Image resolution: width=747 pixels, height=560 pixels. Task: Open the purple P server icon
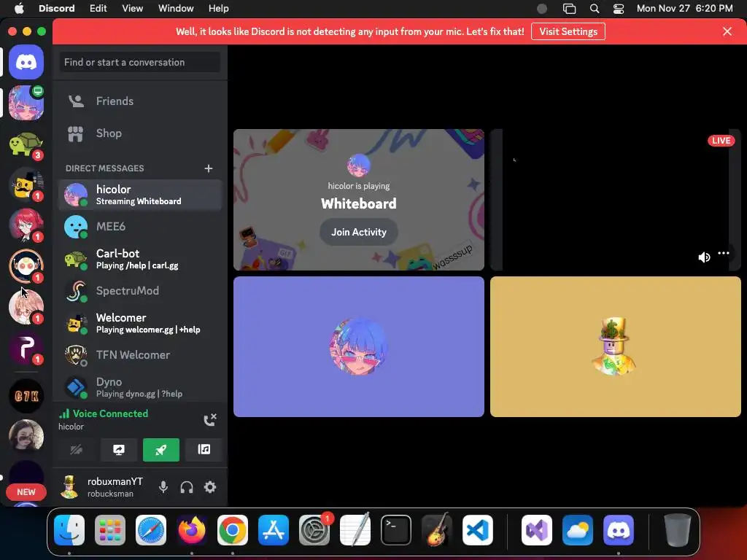[26, 348]
